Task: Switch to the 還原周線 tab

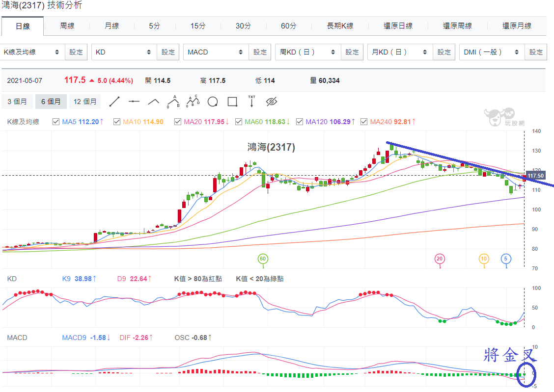Action: pos(458,26)
